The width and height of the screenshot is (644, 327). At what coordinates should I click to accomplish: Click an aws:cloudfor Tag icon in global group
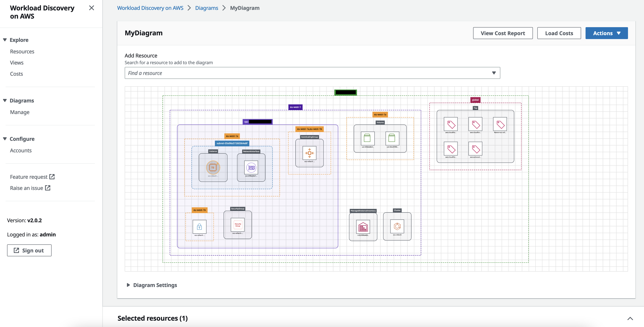(451, 124)
